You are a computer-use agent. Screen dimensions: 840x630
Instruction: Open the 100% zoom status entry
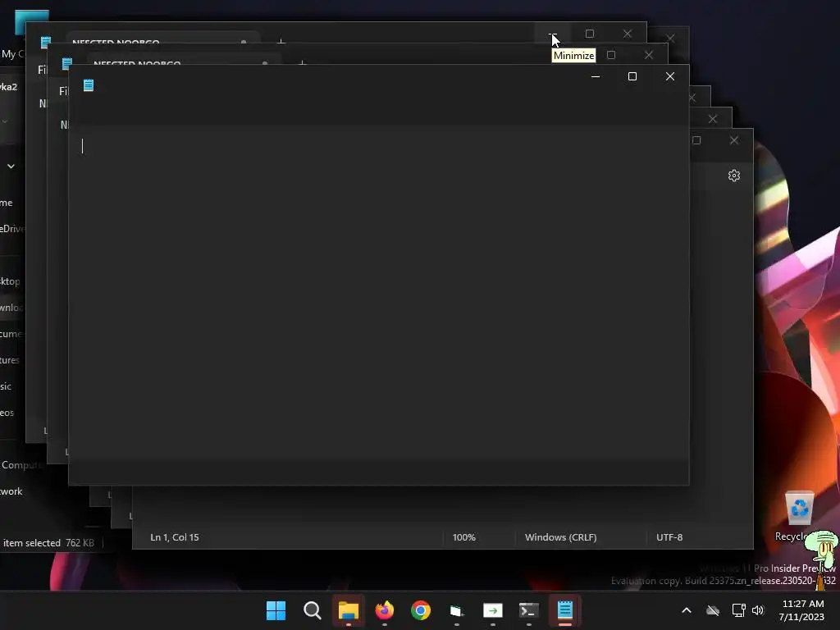464,537
